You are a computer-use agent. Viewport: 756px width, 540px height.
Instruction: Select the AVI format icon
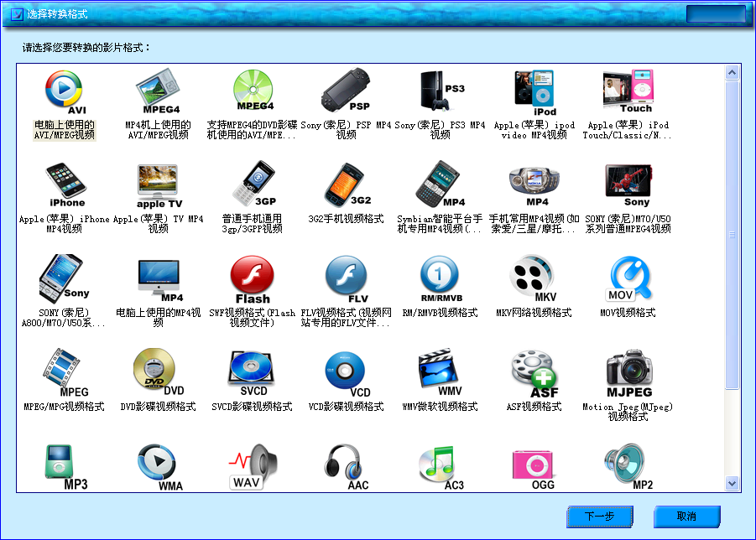click(65, 92)
